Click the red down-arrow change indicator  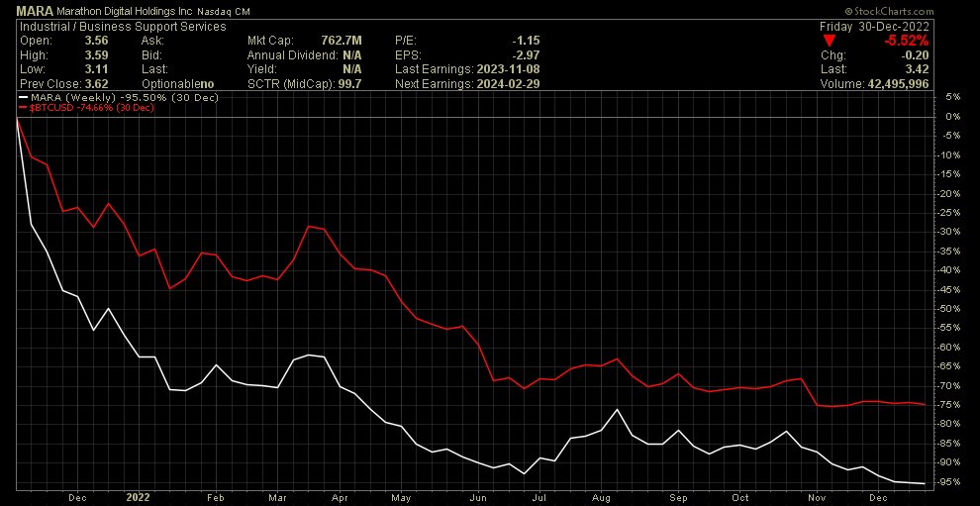click(x=830, y=41)
